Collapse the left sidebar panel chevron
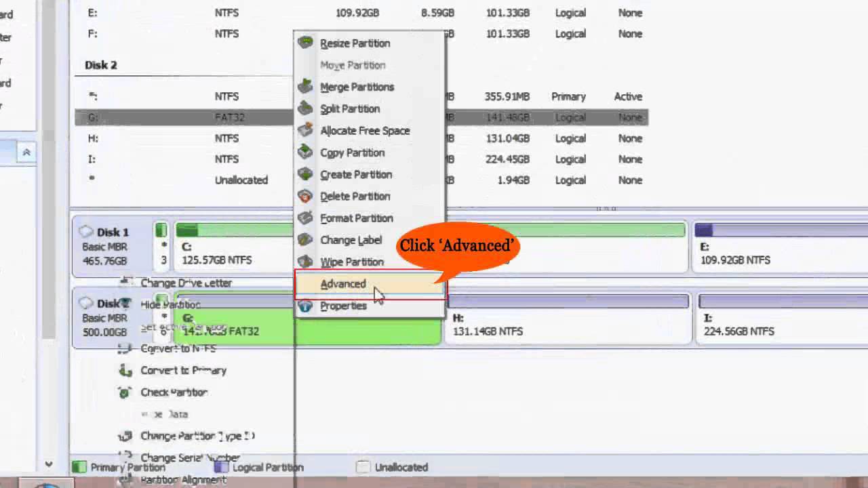 click(x=26, y=152)
